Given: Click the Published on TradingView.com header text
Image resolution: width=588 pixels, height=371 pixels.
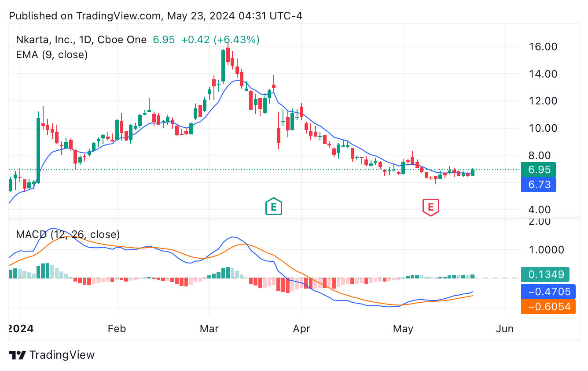Looking at the screenshot, I should click(156, 16).
